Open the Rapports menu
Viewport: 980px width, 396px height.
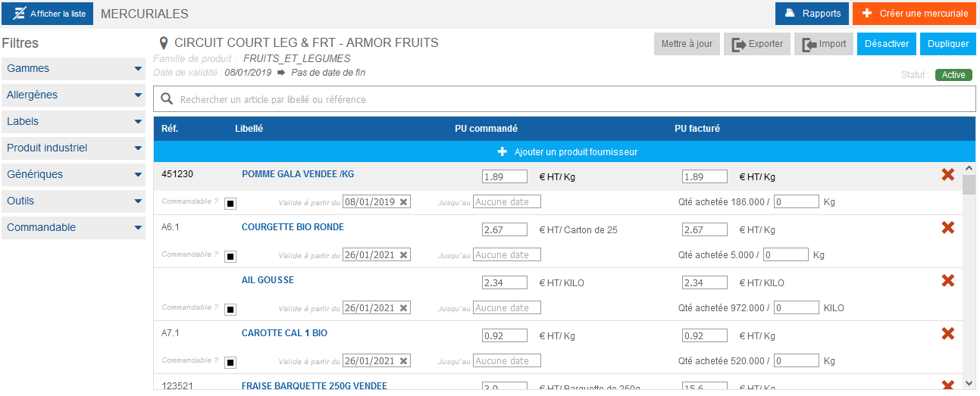[x=812, y=14]
